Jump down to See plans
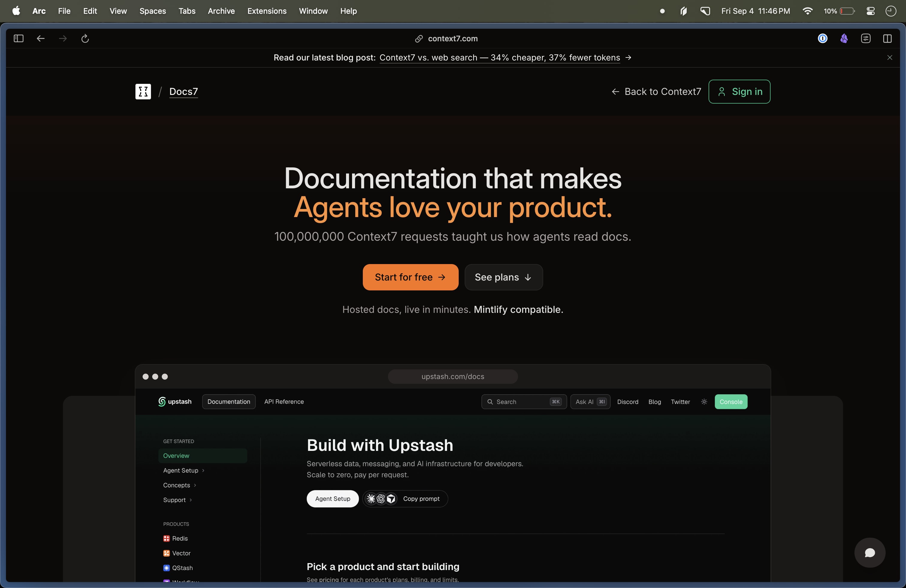This screenshot has width=906, height=588. 504,277
